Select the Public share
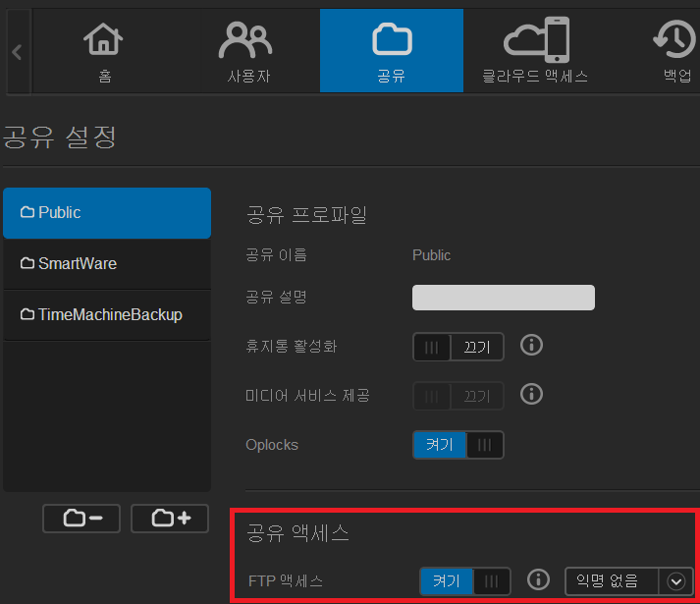This screenshot has width=700, height=604. coord(107,213)
